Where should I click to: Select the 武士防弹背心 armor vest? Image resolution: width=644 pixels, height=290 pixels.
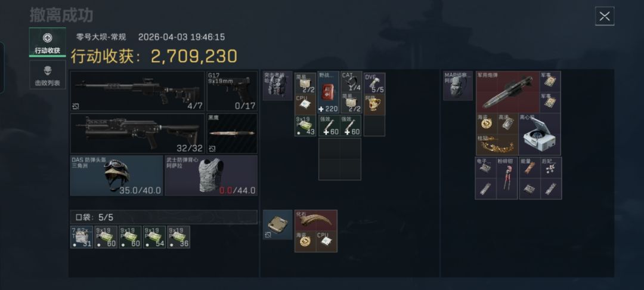tap(211, 175)
